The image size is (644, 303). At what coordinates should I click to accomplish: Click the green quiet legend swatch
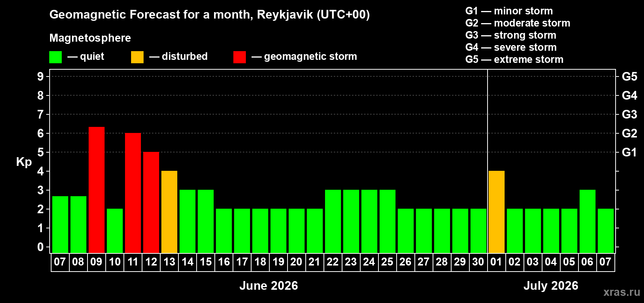[55, 57]
